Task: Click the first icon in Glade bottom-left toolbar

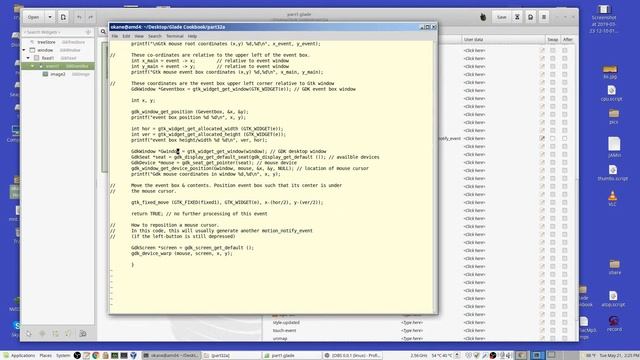Action: point(28,333)
